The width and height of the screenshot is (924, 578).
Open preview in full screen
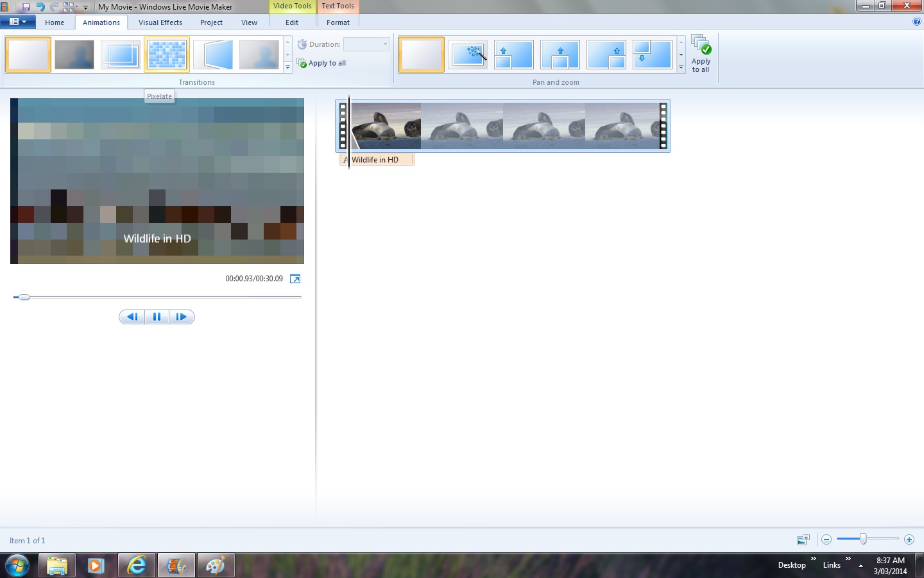[295, 279]
